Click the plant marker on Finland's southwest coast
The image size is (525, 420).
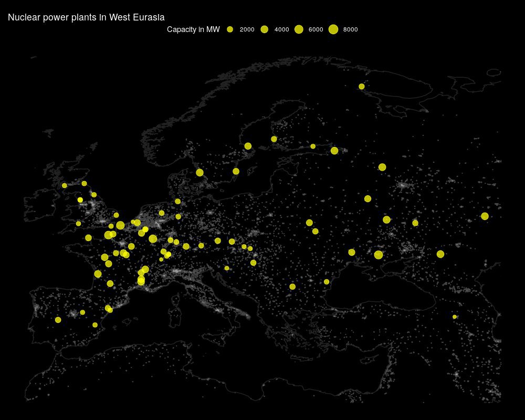274,139
